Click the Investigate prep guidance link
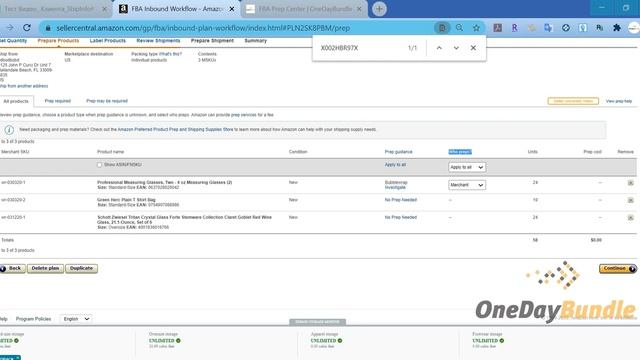 click(x=395, y=187)
